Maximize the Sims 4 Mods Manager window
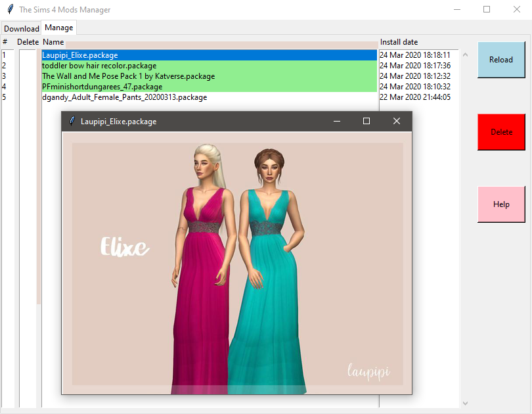 coord(487,9)
